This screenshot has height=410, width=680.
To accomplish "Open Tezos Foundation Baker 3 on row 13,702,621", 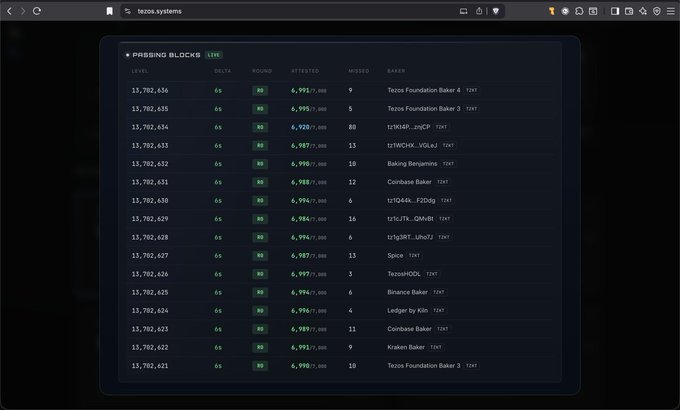I will tap(424, 366).
